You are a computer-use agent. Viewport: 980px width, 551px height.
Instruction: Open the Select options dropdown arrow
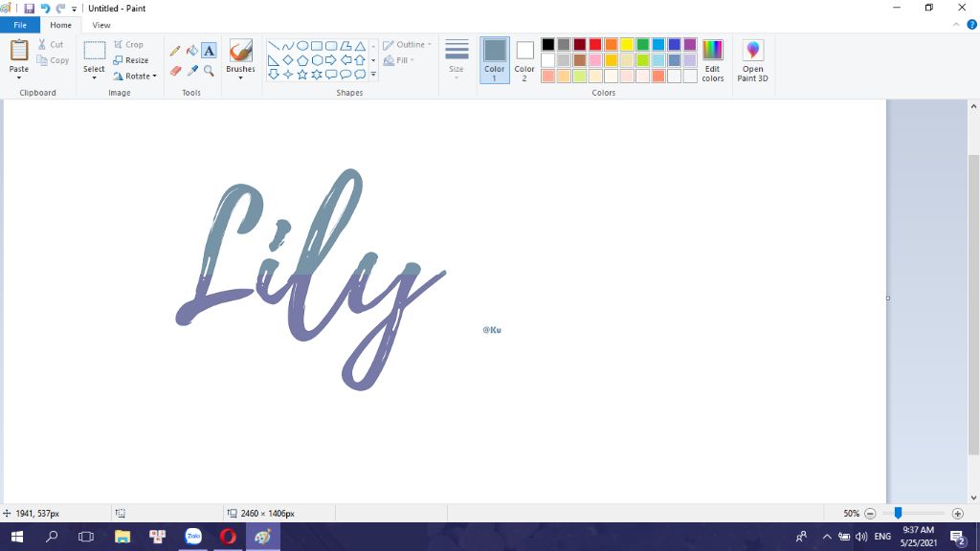(x=95, y=77)
